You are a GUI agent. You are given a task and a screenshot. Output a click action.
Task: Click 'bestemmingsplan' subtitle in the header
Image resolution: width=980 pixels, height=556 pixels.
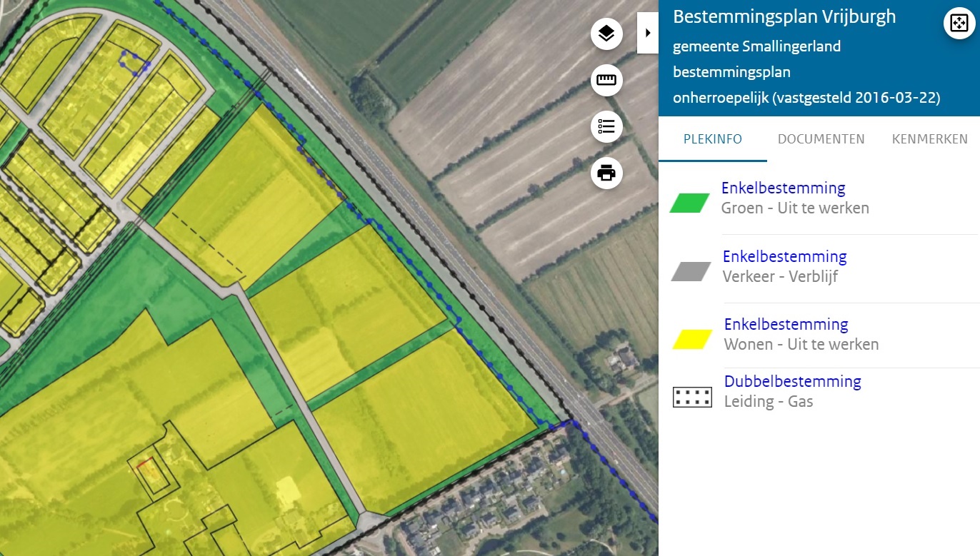click(x=731, y=72)
